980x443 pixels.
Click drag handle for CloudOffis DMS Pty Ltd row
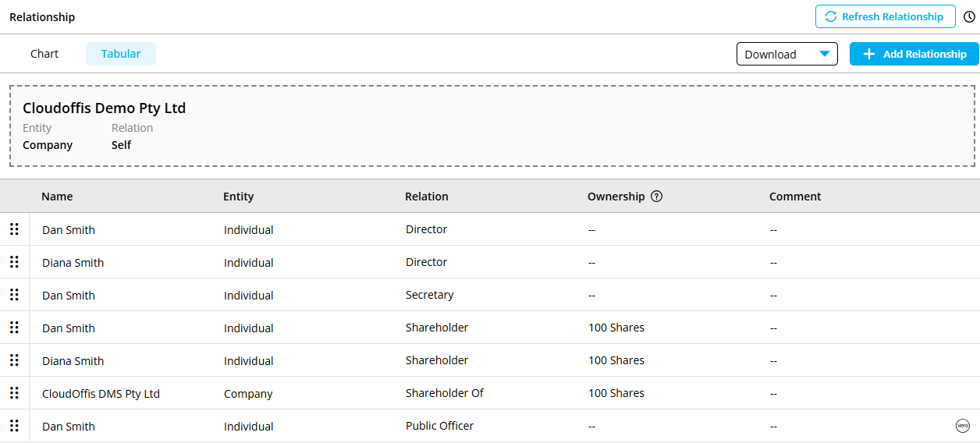tap(14, 393)
